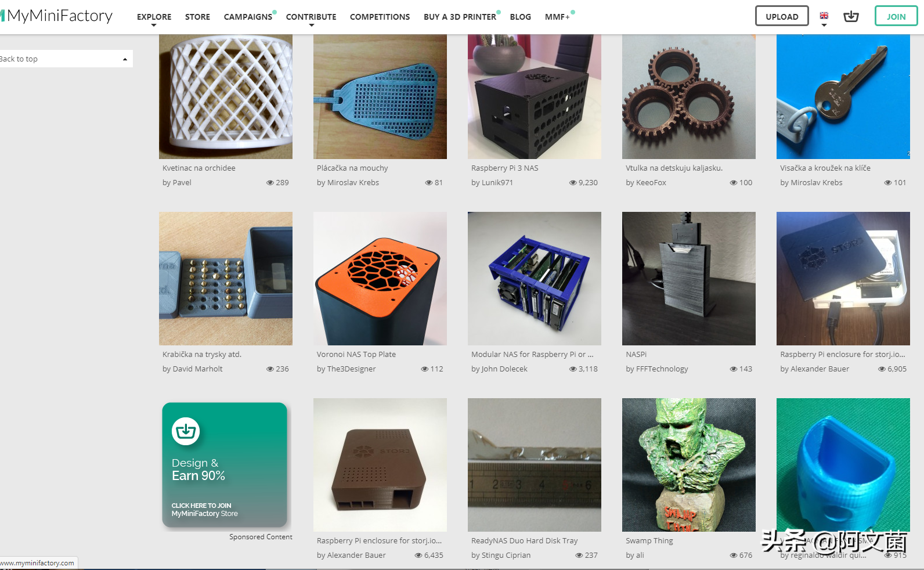The image size is (924, 570).
Task: Expand the EXPLORE dropdown menu
Action: [154, 19]
